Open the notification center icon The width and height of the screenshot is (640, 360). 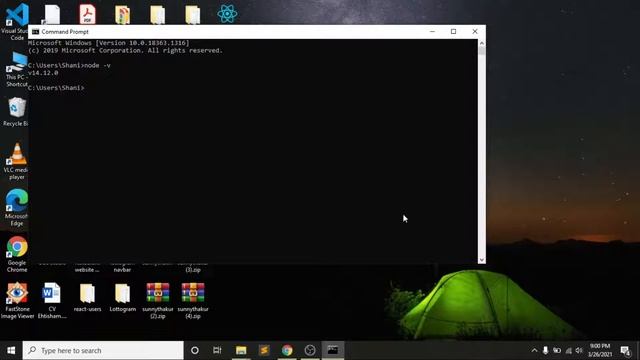(x=625, y=350)
